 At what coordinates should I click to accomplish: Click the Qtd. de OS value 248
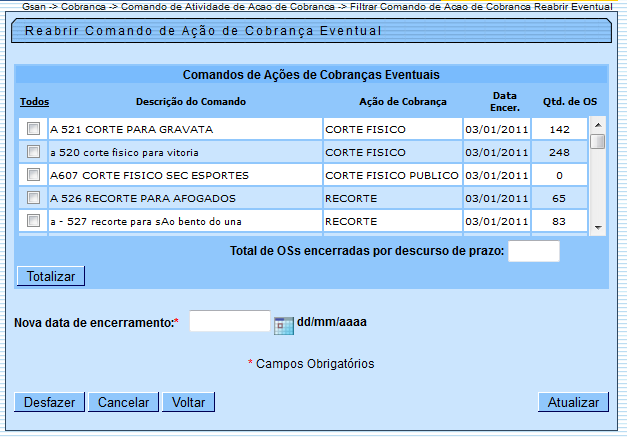[x=559, y=152]
